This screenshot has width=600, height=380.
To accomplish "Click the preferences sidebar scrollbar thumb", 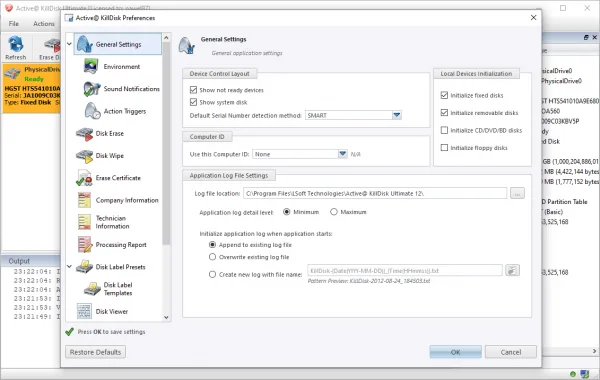I will point(166,144).
